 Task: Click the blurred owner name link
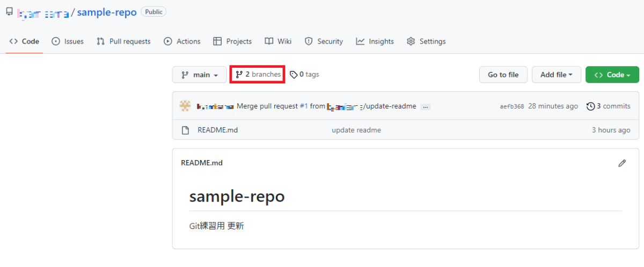(x=43, y=13)
